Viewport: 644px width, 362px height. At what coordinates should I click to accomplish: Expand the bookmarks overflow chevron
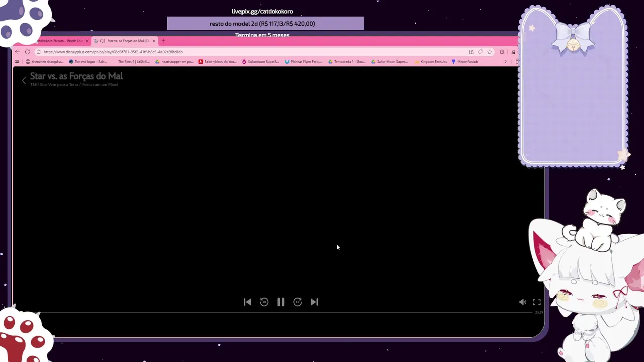[505, 62]
